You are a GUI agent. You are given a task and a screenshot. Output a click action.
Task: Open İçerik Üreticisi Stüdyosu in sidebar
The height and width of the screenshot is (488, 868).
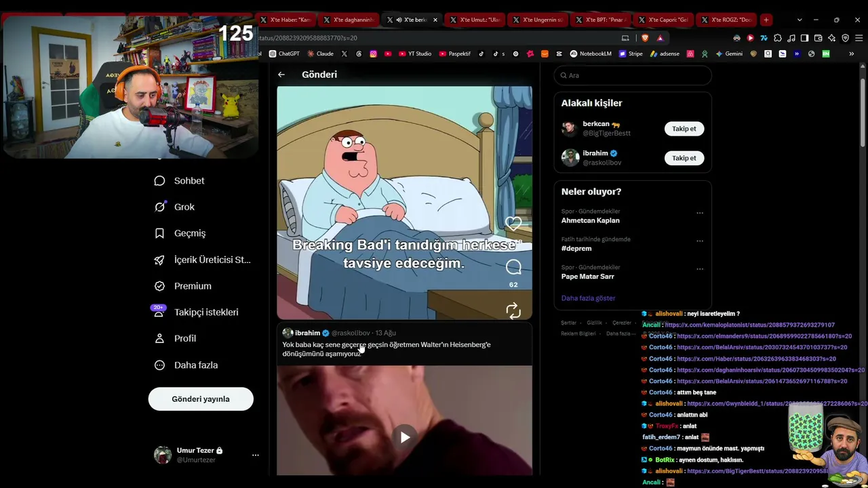pyautogui.click(x=203, y=260)
